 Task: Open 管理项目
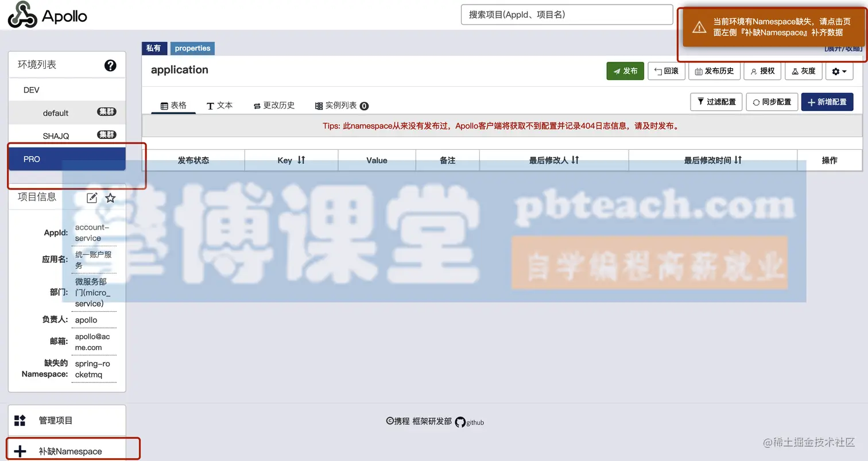point(67,420)
